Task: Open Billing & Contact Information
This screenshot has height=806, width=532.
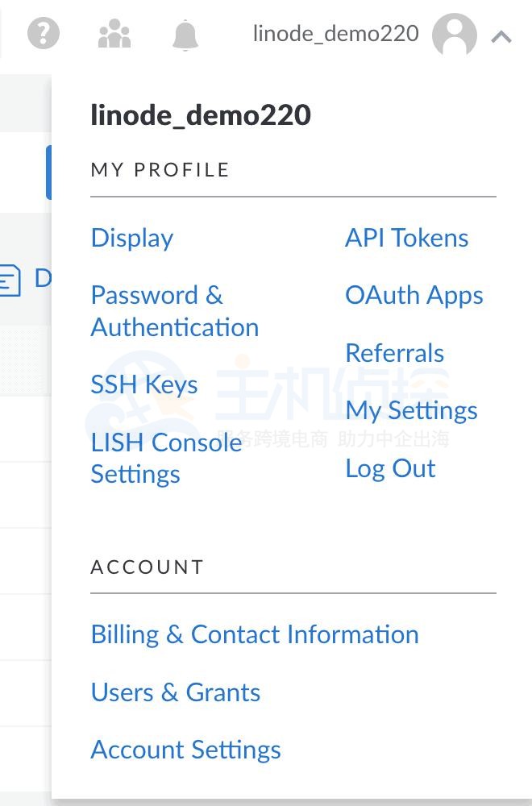Action: (255, 634)
